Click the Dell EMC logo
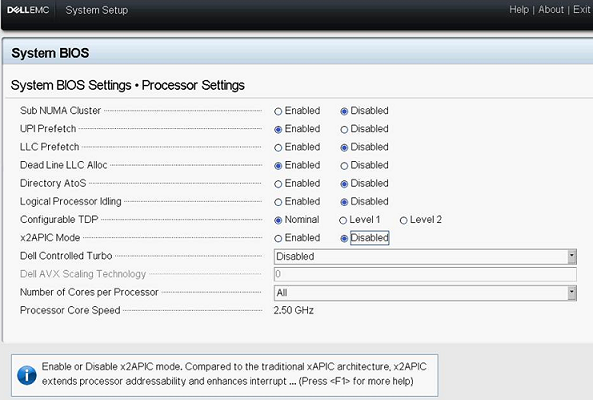 tap(28, 10)
